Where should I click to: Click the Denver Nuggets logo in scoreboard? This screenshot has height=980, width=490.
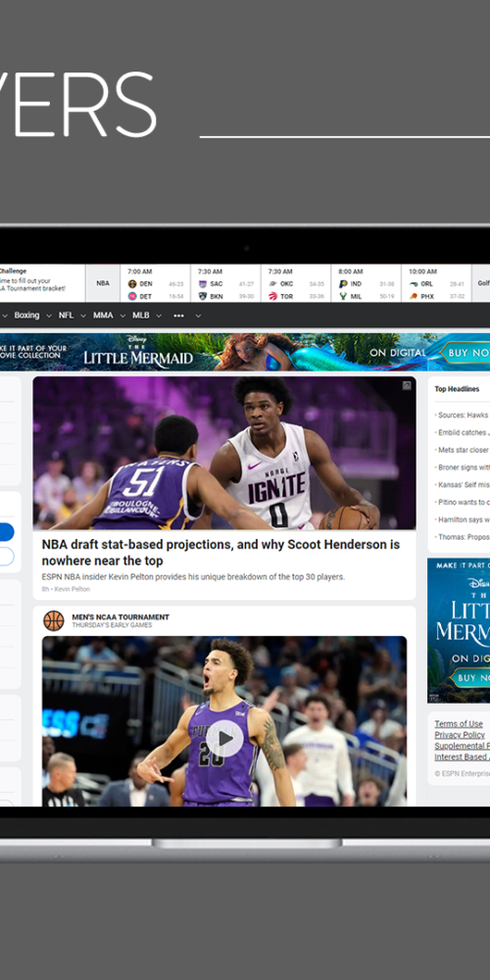(132, 284)
